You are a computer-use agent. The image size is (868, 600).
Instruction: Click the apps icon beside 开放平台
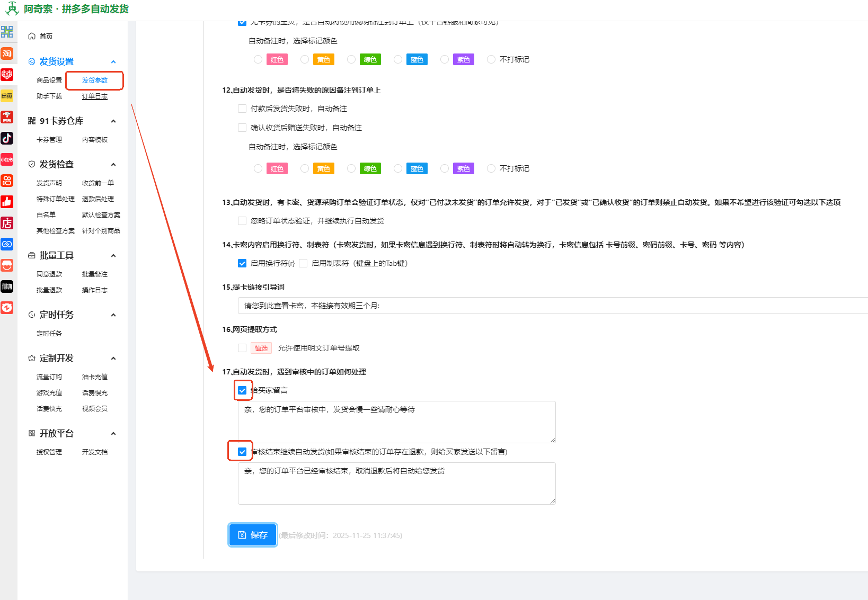point(32,433)
